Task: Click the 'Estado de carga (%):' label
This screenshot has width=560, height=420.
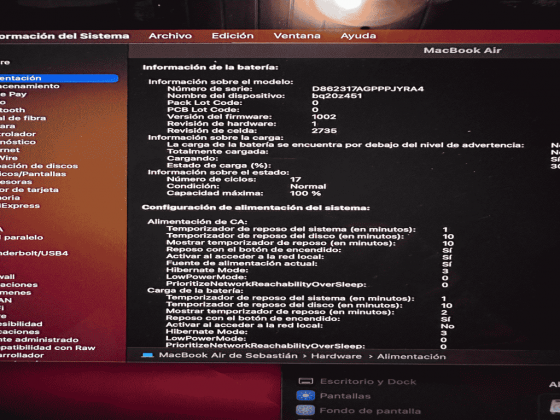Action: 219,166
